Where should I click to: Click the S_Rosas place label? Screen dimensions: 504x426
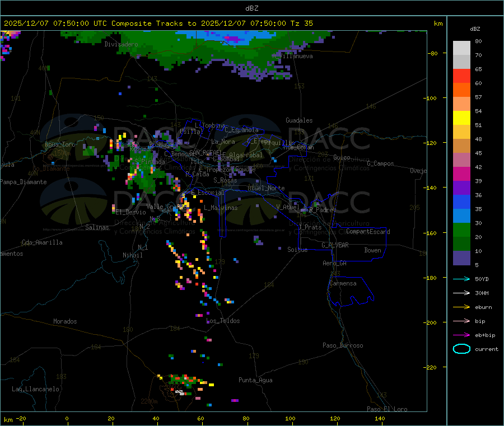click(225, 180)
